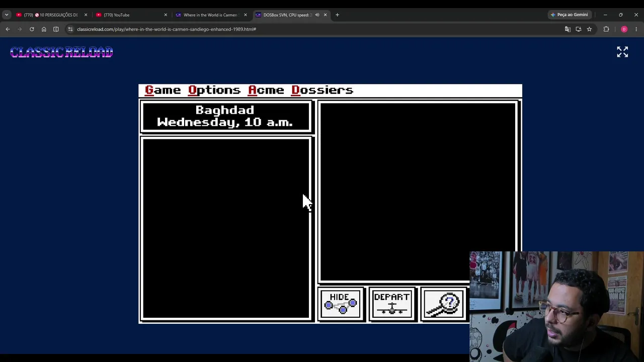Viewport: 644px width, 362px height.
Task: Open the Acme menu
Action: [266, 90]
